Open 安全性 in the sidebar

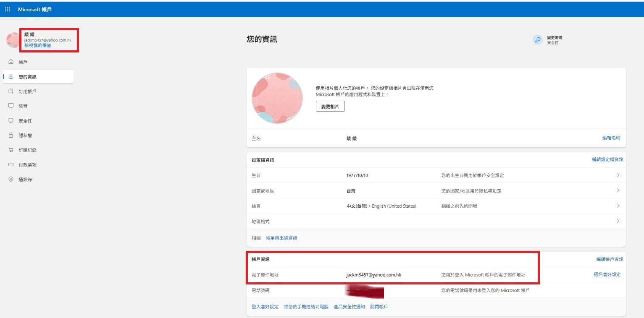click(39, 121)
